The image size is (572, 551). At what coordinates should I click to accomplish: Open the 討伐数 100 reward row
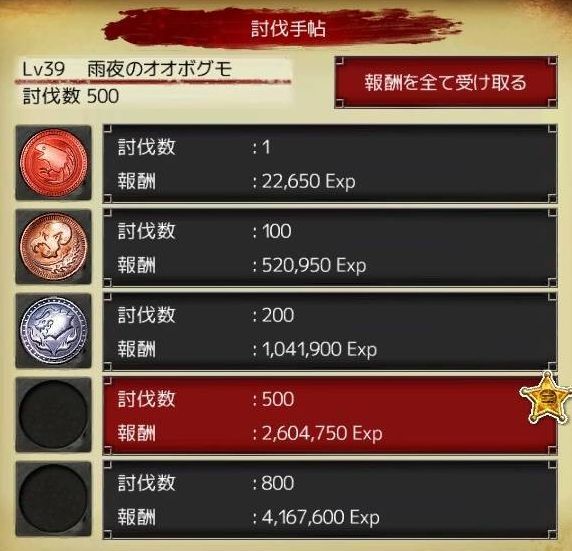(x=330, y=247)
